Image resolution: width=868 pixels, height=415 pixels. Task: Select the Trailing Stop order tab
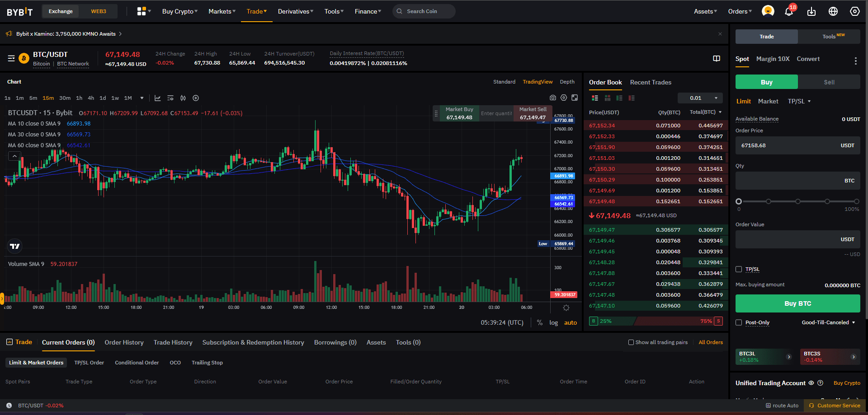[207, 363]
